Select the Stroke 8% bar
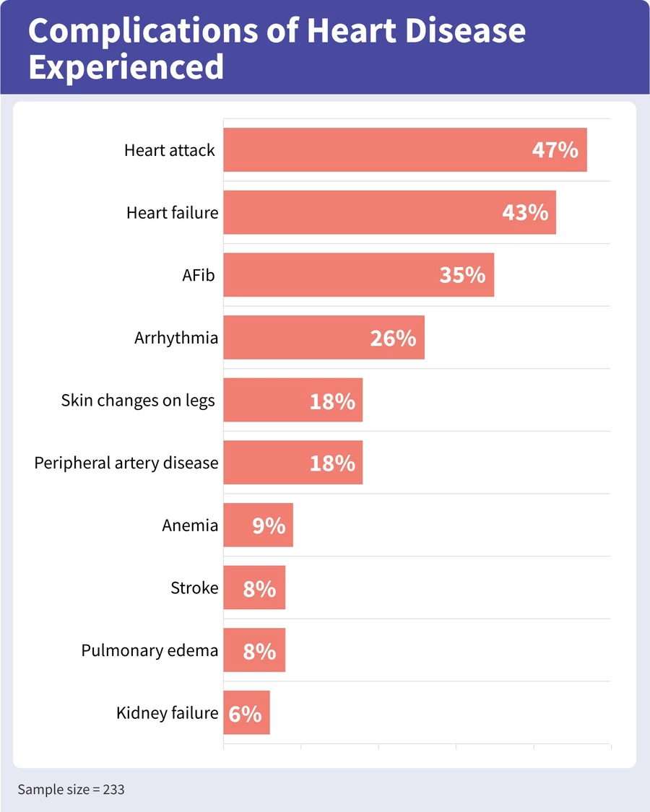Screen dimensions: 650x812 coord(254,588)
